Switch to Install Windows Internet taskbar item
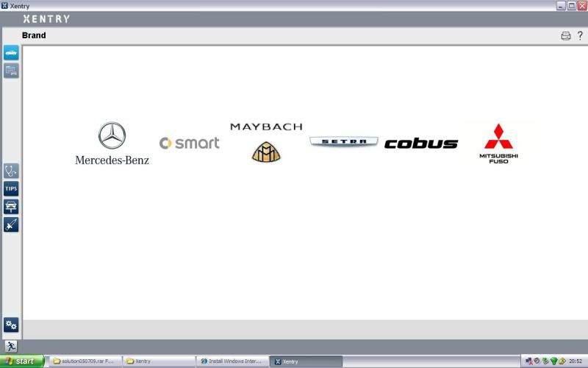 point(232,361)
